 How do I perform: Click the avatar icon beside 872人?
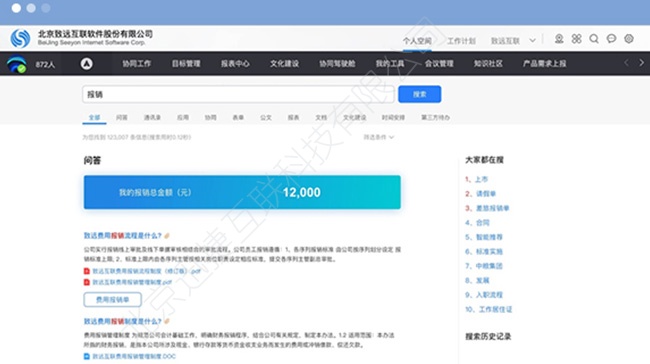tap(17, 64)
